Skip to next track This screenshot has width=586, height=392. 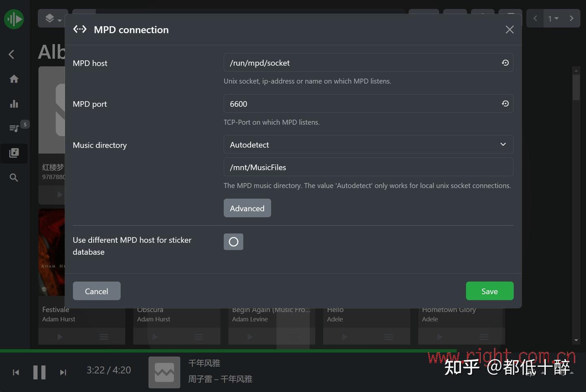click(63, 372)
